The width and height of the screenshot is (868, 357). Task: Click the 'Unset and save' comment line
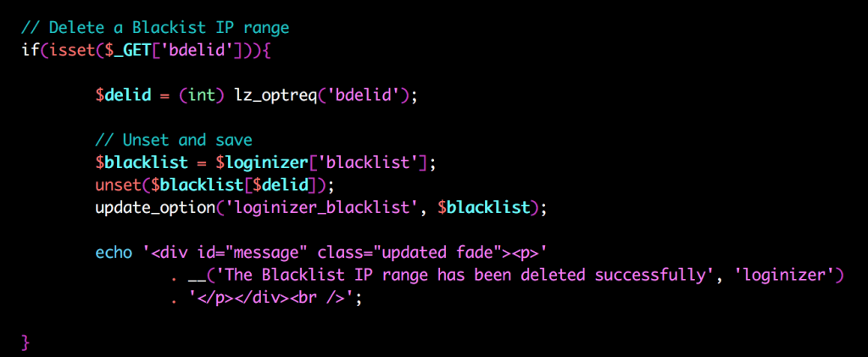point(173,139)
